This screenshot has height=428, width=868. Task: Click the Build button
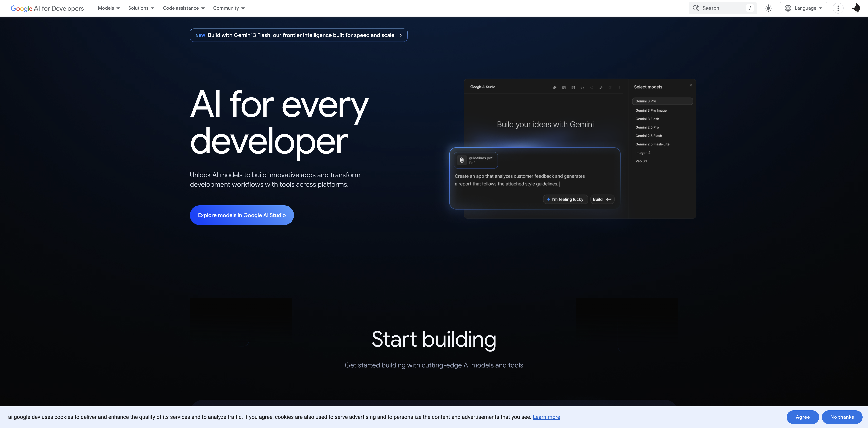pos(602,200)
